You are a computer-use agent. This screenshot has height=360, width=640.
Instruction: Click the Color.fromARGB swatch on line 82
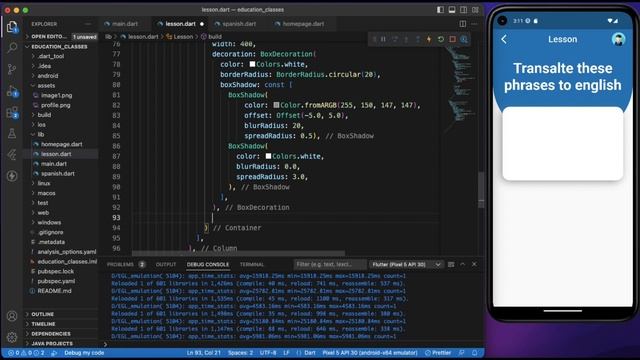click(276, 105)
